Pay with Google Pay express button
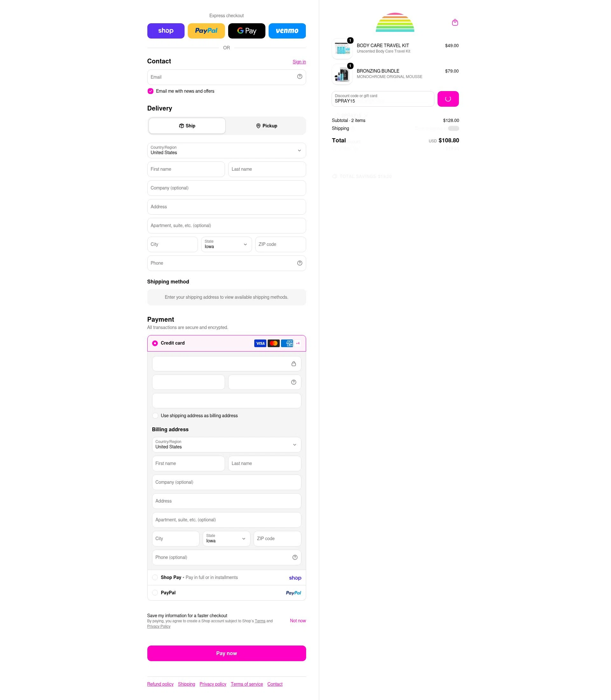The width and height of the screenshot is (611, 700). pos(247,31)
